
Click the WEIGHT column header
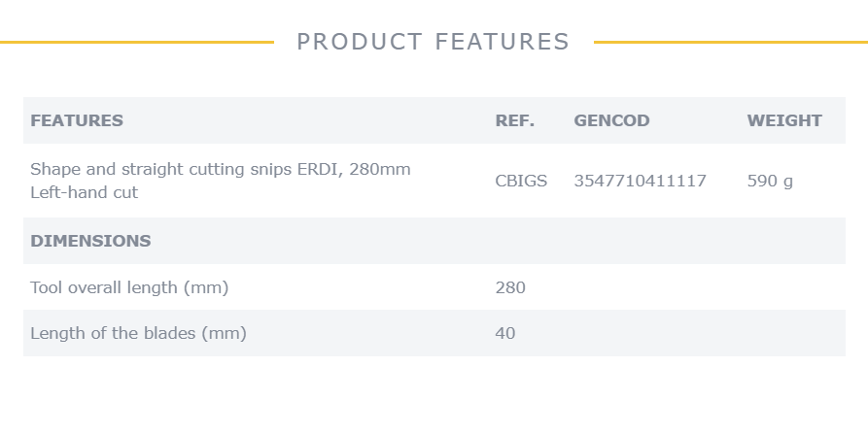(784, 120)
